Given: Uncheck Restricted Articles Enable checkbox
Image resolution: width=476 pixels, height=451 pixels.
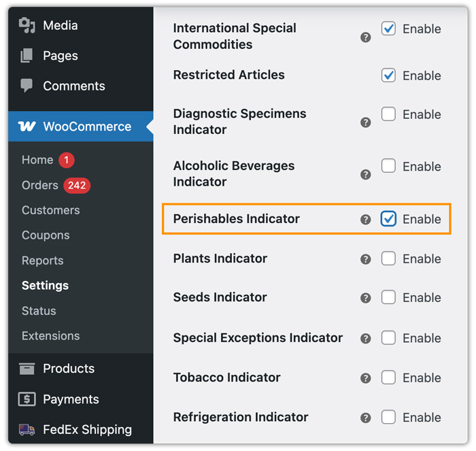Looking at the screenshot, I should pos(388,75).
